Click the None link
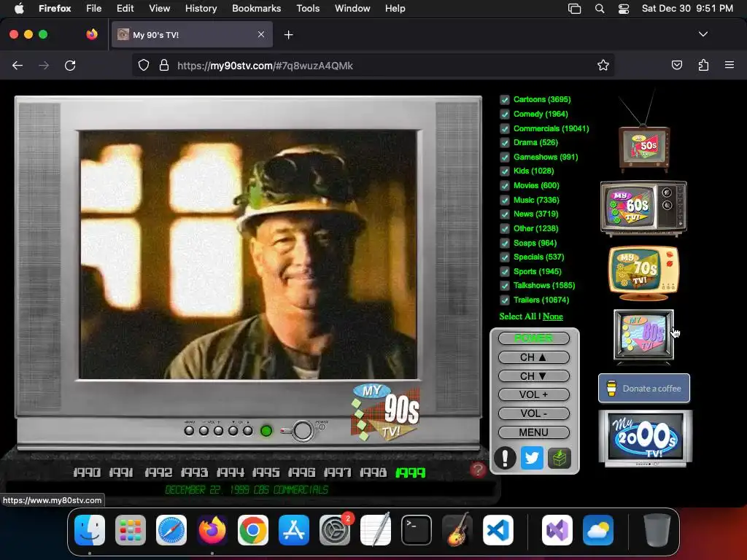This screenshot has height=560, width=747. coord(553,316)
